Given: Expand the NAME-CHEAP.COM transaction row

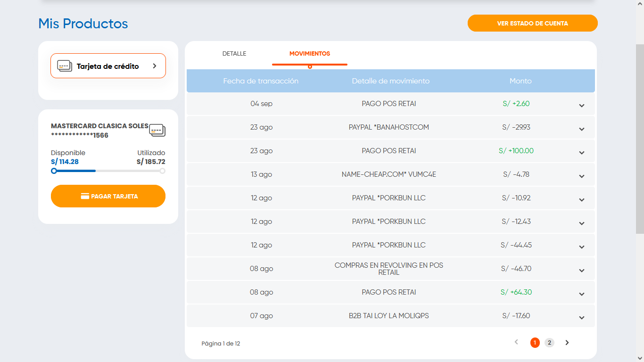Looking at the screenshot, I should (x=582, y=176).
